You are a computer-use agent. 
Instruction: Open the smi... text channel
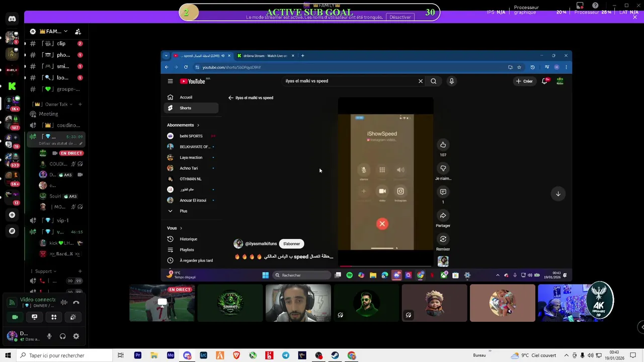pyautogui.click(x=55, y=66)
